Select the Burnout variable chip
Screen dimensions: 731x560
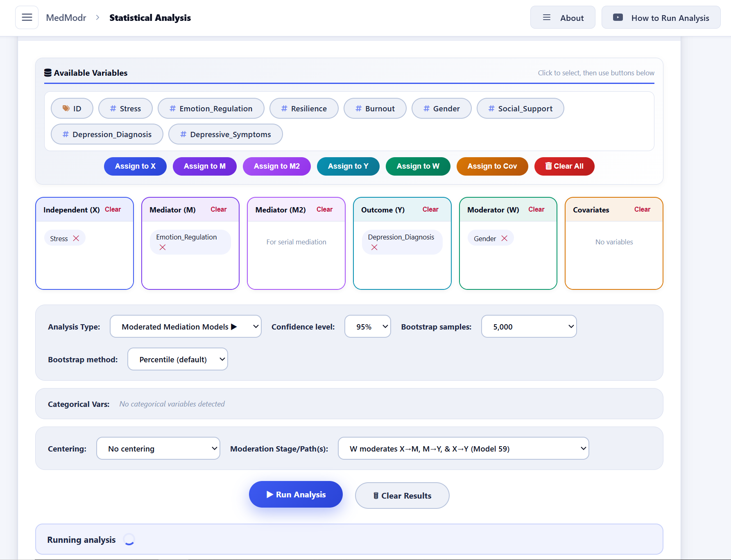coord(375,108)
